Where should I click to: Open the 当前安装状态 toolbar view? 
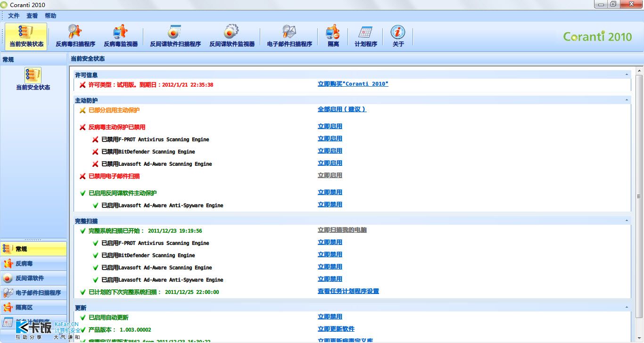coord(26,36)
